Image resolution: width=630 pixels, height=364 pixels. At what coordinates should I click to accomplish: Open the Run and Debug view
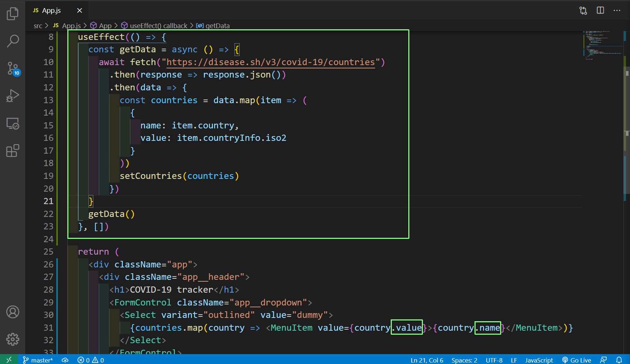coord(12,96)
